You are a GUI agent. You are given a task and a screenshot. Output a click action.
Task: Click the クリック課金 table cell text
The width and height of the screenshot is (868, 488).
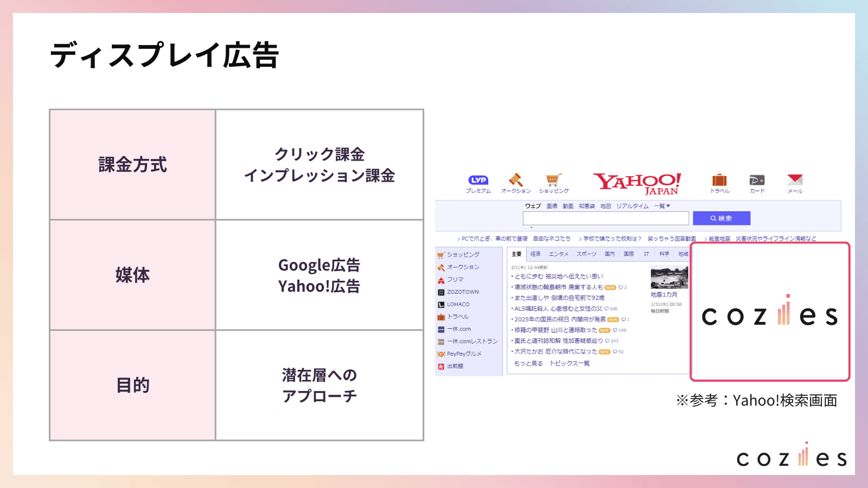(320, 154)
